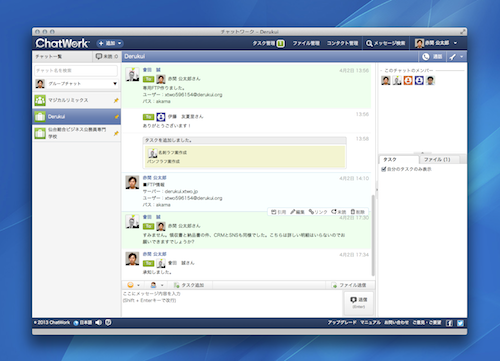Click the Send message button
The height and width of the screenshot is (361, 500).
tap(359, 303)
